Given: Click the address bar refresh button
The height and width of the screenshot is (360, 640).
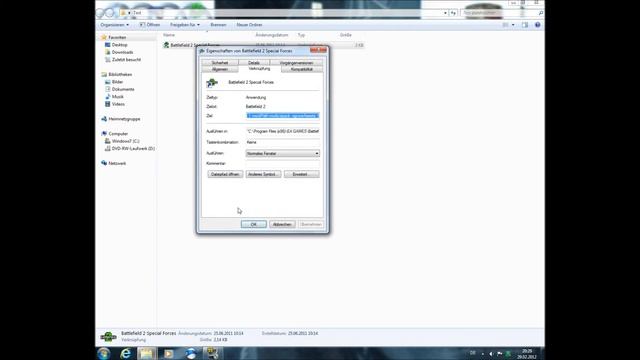Looking at the screenshot, I should pos(453,13).
